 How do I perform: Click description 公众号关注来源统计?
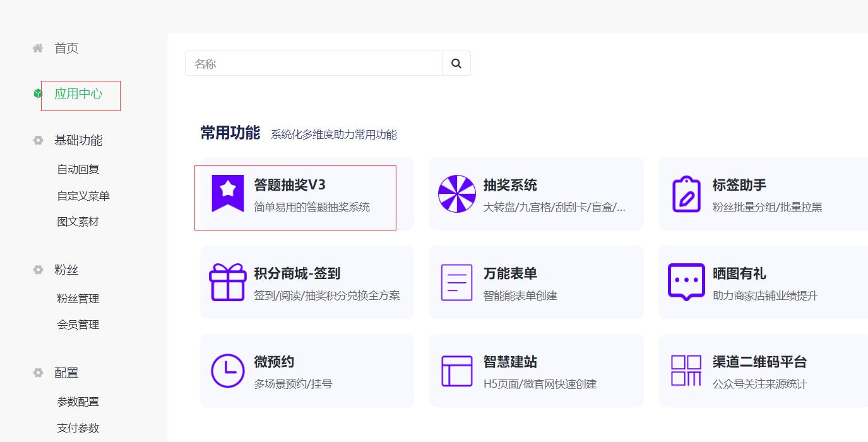[x=760, y=384]
